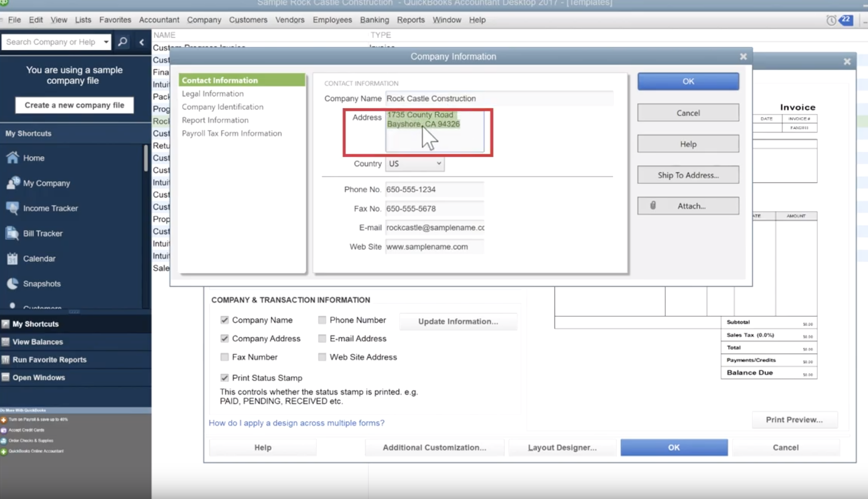Click QuickBooks Online Accountant icon
Viewport: 868px width, 499px height.
(x=4, y=451)
